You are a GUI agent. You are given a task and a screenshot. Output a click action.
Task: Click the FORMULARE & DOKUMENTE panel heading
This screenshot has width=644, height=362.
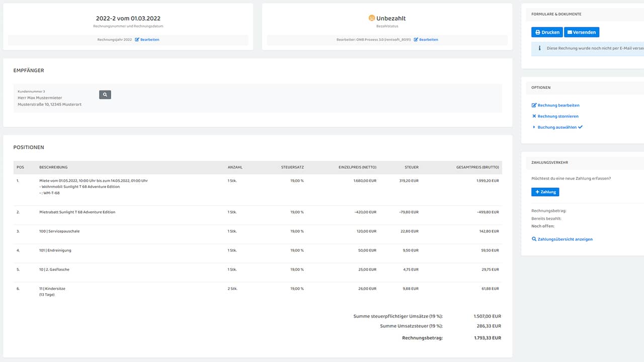click(x=556, y=14)
